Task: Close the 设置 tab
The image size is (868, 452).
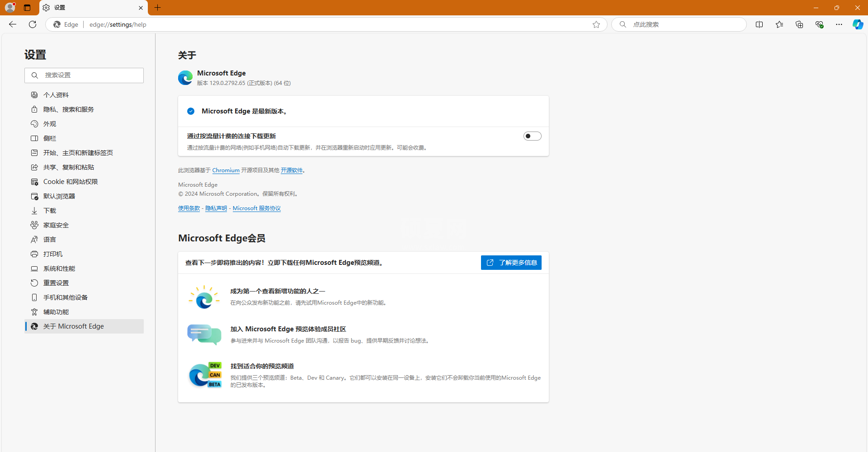Action: click(x=141, y=8)
